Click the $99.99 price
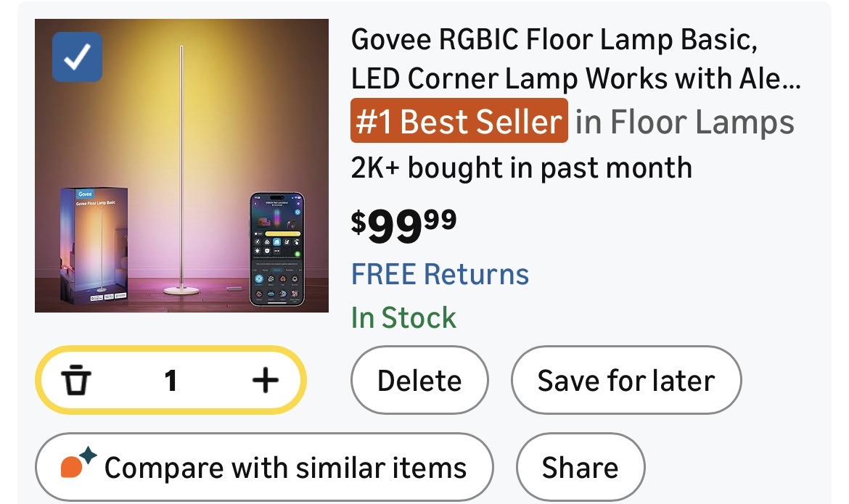Viewport: 849px width, 504px height. (x=404, y=226)
